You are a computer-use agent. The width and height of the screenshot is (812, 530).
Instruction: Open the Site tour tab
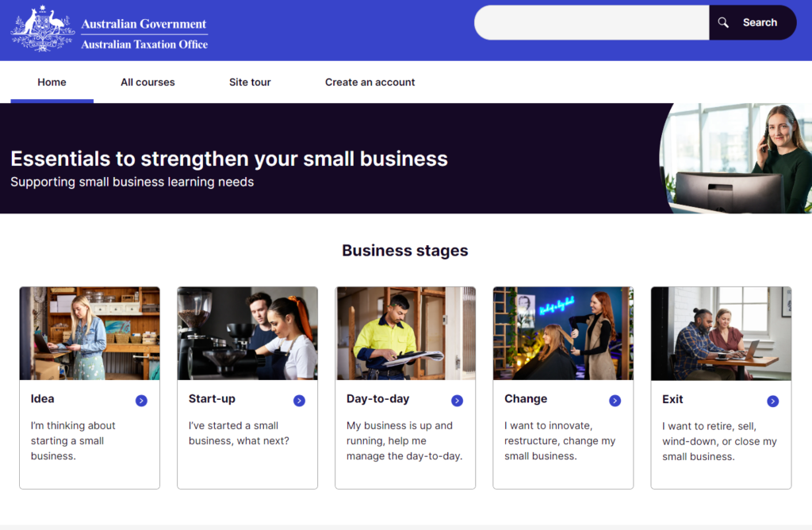tap(250, 82)
